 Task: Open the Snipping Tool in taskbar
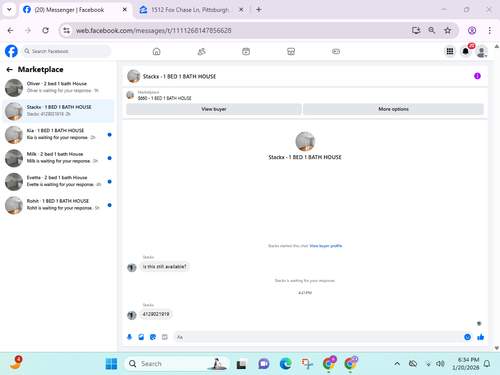[x=307, y=364]
